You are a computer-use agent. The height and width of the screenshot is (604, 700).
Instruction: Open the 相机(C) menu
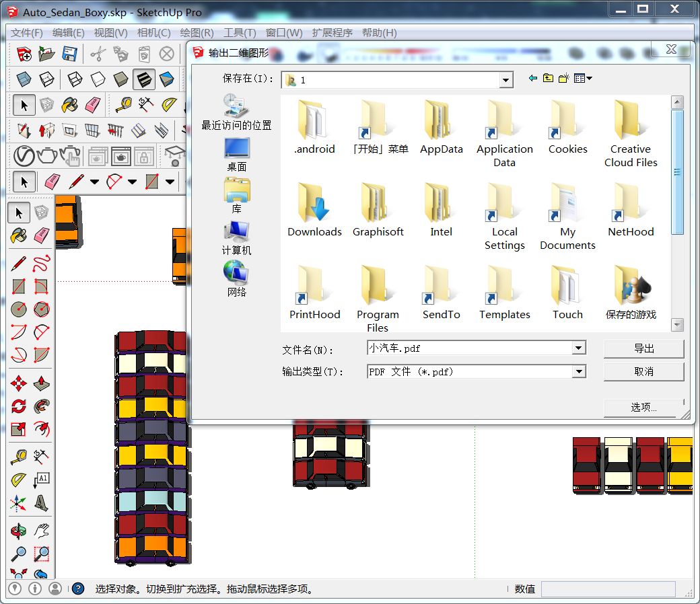tap(153, 32)
